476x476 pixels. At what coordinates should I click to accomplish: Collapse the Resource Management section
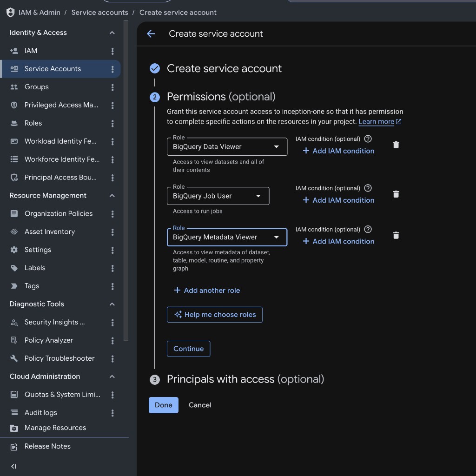pyautogui.click(x=112, y=196)
